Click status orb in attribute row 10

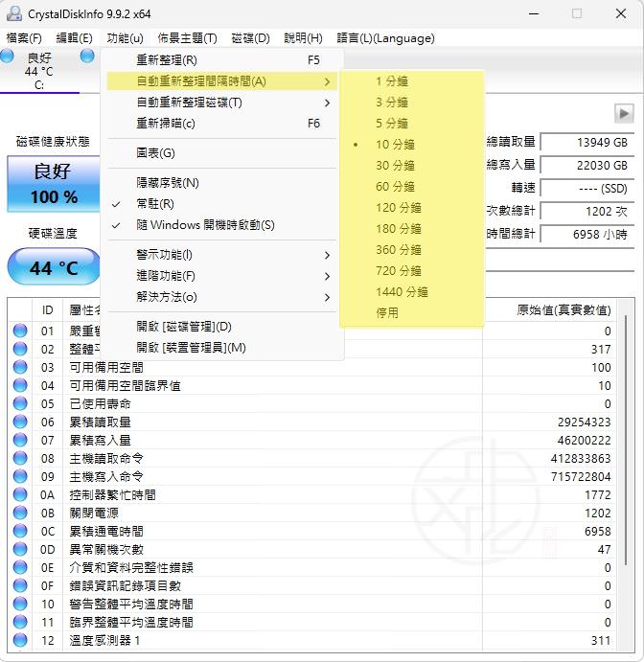pos(20,604)
